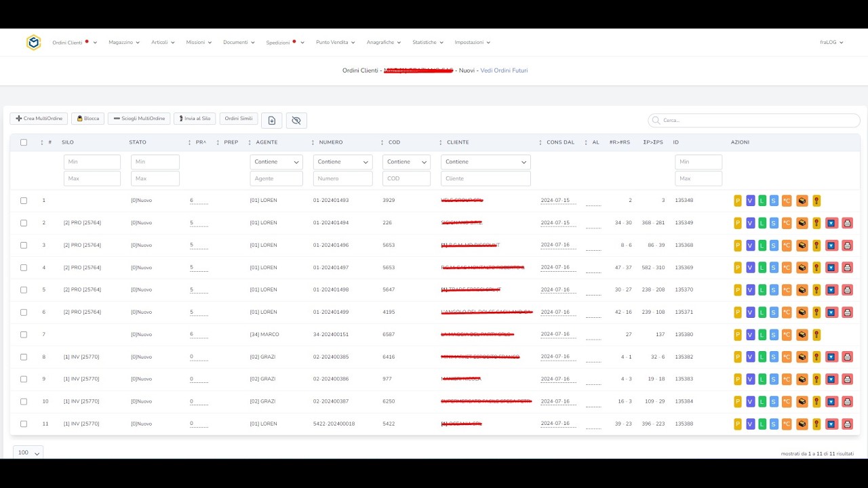Click blue S icon for order 135369
The height and width of the screenshot is (488, 868).
pos(774,268)
